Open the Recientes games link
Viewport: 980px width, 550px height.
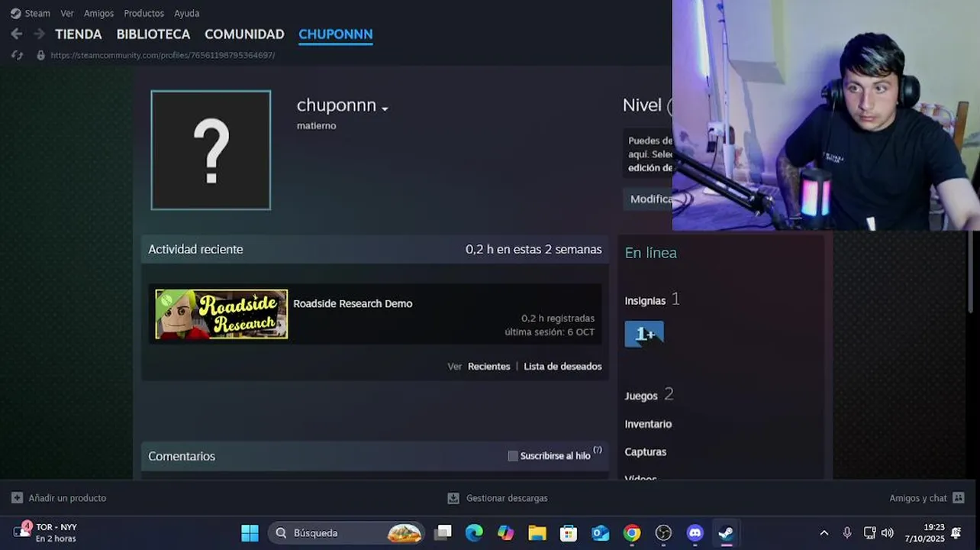pyautogui.click(x=488, y=367)
